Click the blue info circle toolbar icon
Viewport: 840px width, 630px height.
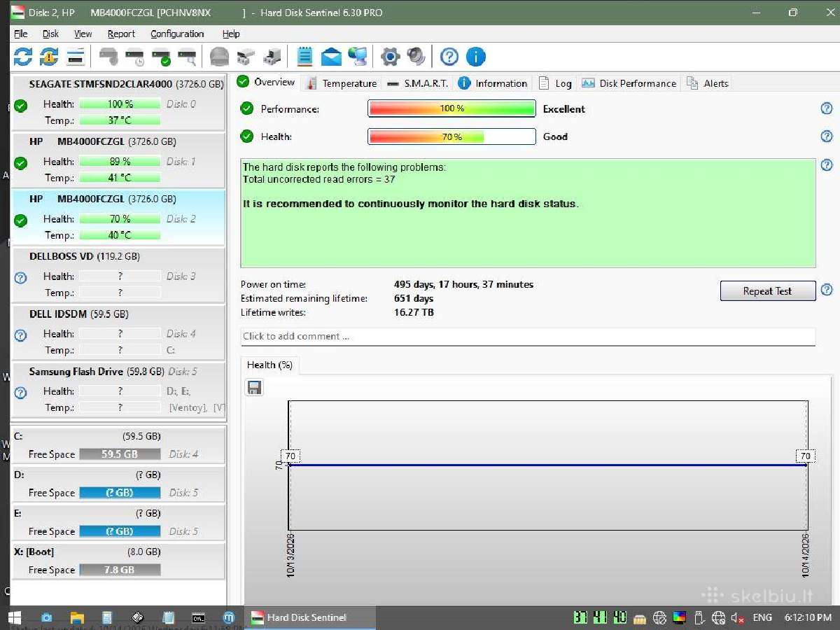pos(476,57)
